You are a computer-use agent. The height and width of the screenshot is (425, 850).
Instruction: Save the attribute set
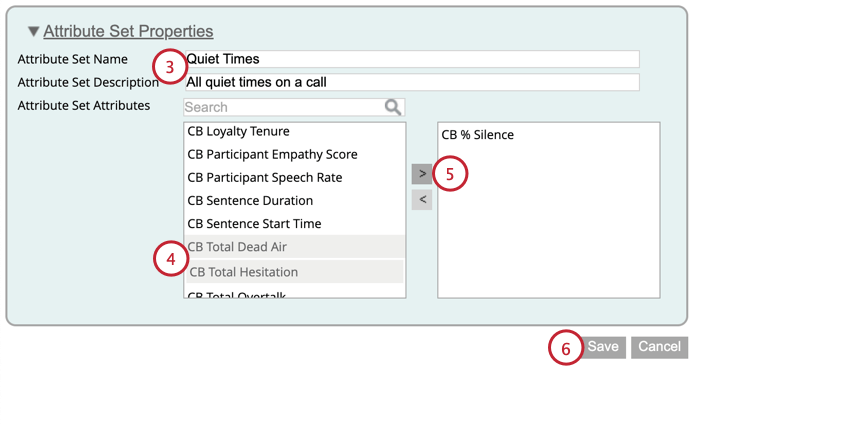(x=603, y=347)
